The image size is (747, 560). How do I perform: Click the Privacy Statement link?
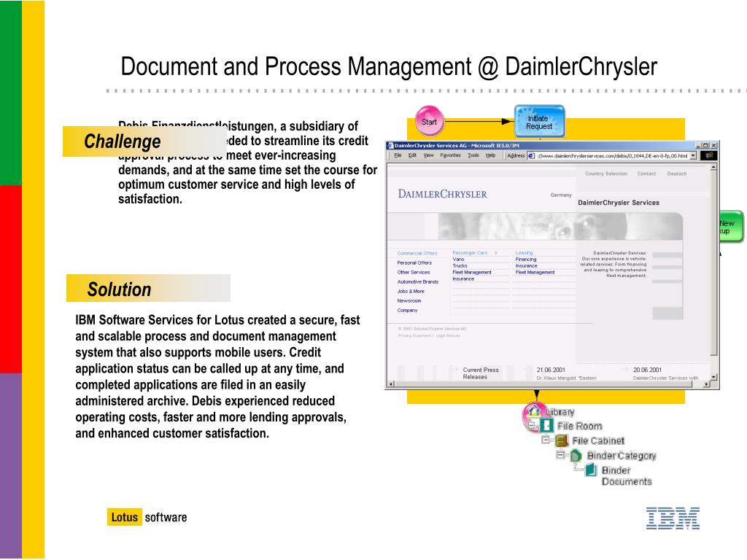[414, 335]
